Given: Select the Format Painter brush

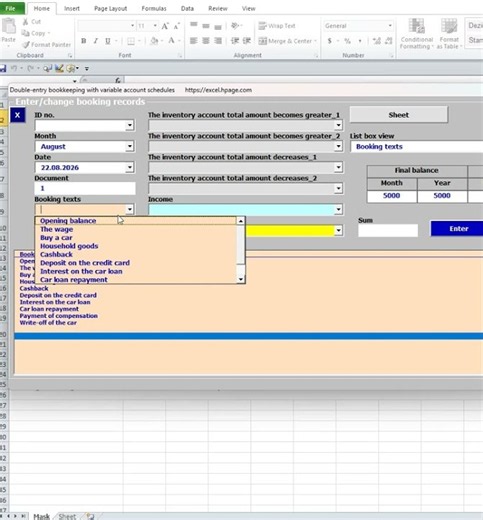Looking at the screenshot, I should coord(26,44).
